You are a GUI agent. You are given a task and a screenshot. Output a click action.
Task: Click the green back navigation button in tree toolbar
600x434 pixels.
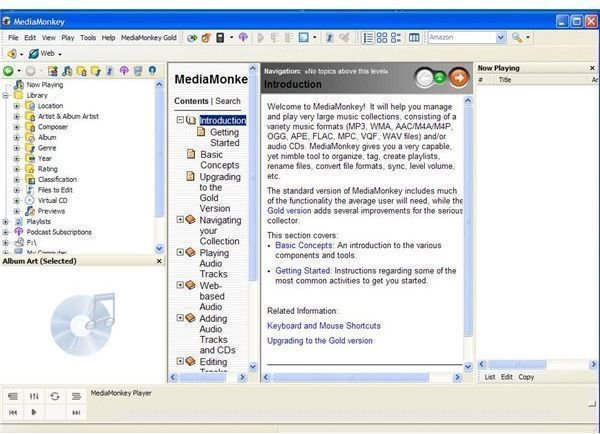[8, 71]
